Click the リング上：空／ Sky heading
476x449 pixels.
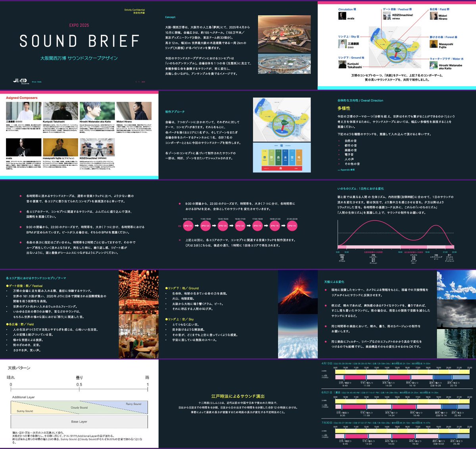[x=180, y=319]
